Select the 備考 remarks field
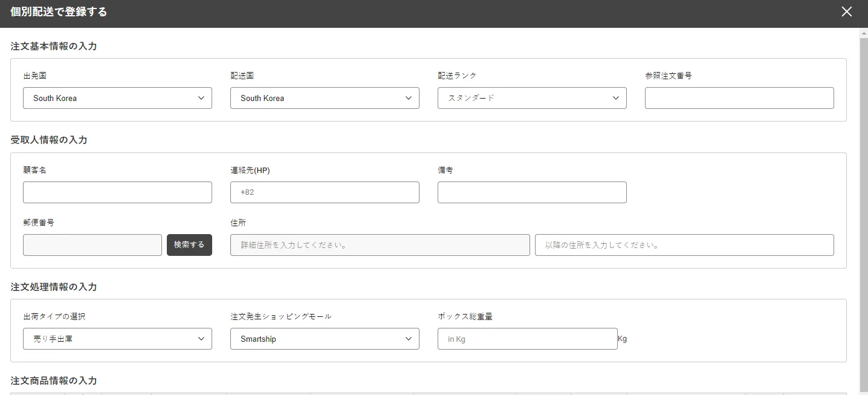This screenshot has height=395, width=868. [532, 192]
